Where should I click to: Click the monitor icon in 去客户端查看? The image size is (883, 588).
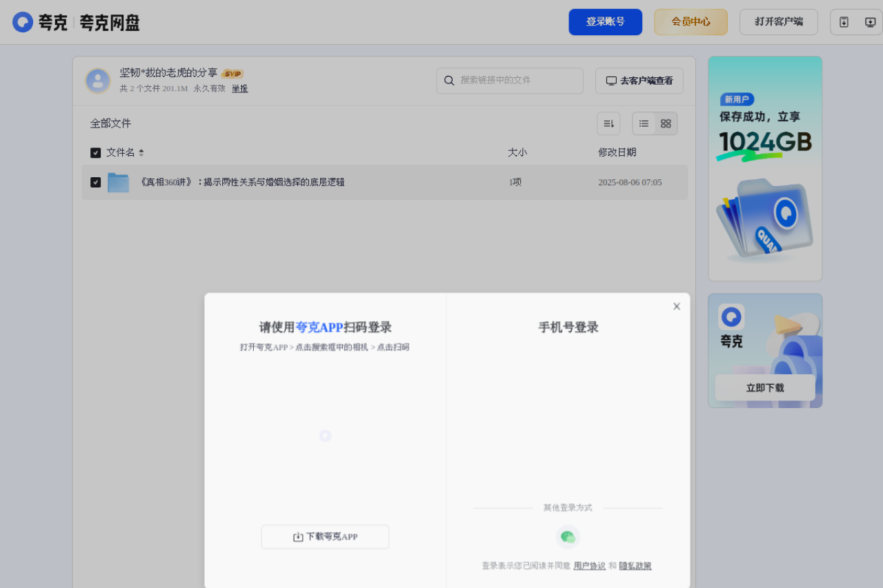pos(611,81)
